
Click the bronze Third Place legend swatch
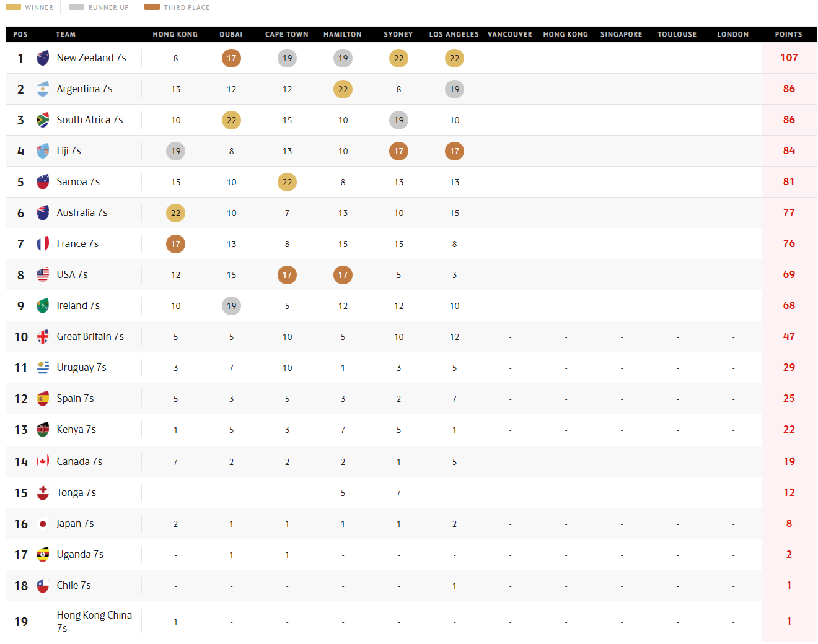tap(152, 7)
